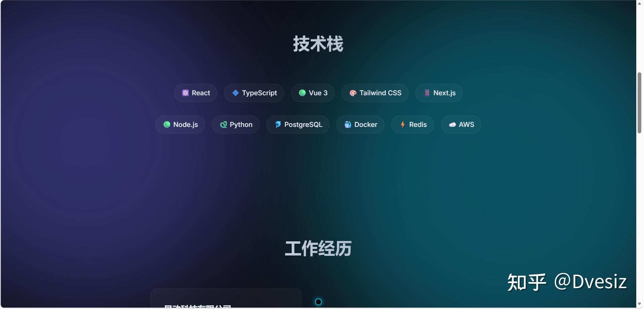Select the React tech tag label
644x309 pixels.
point(201,93)
